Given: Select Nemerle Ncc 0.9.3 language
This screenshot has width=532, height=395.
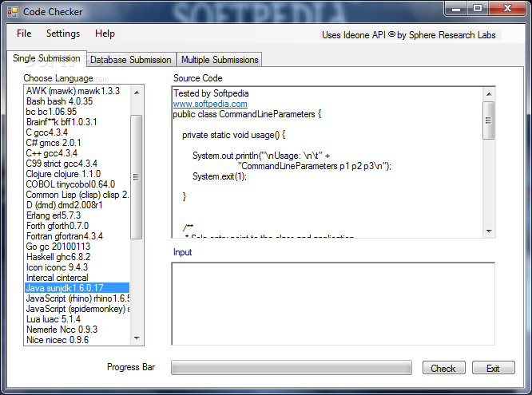Looking at the screenshot, I should [77, 330].
